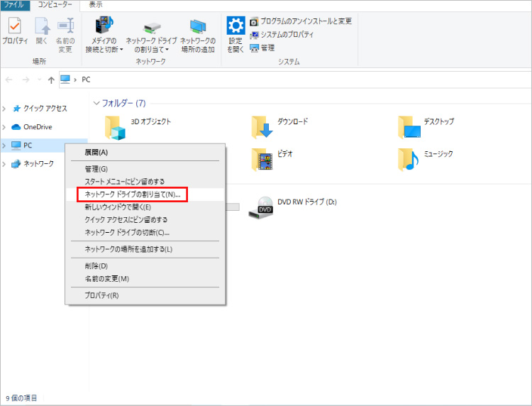The height and width of the screenshot is (406, 532).
Task: Select the Desktop (デスクトップ) folder
Action: pyautogui.click(x=426, y=127)
